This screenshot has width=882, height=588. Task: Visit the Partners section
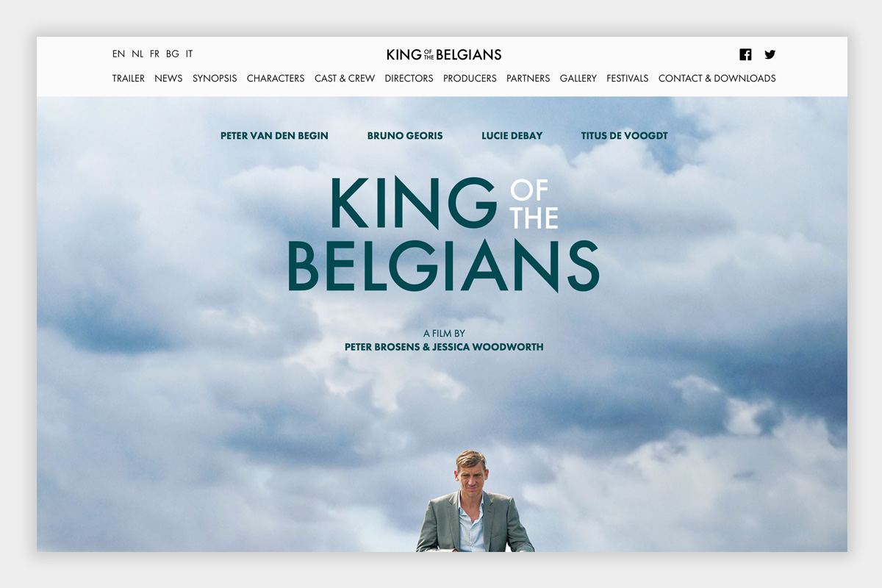pyautogui.click(x=528, y=78)
